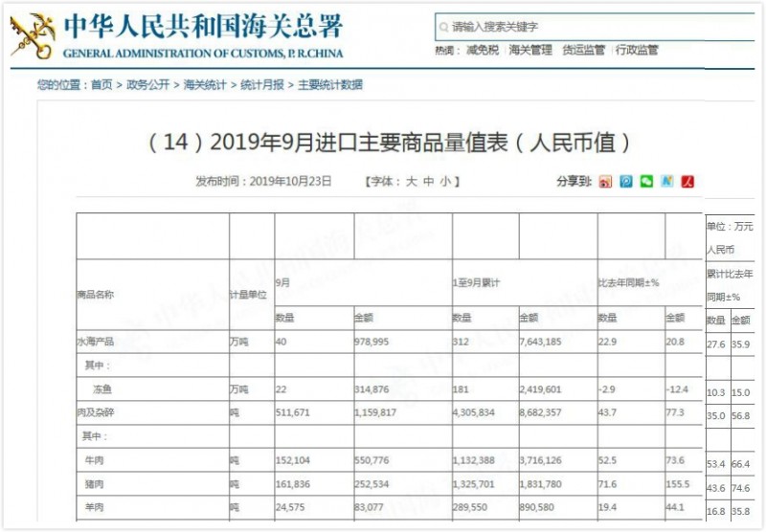This screenshot has width=766, height=532.
Task: Navigate to 海关统计 breadcrumb
Action: 205,85
